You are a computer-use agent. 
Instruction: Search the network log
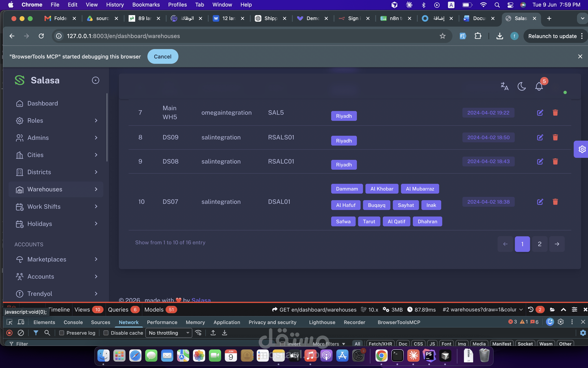tap(47, 333)
